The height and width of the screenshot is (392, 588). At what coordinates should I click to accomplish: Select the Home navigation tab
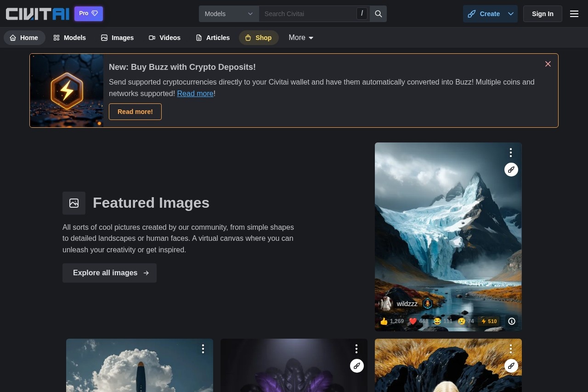tap(24, 38)
